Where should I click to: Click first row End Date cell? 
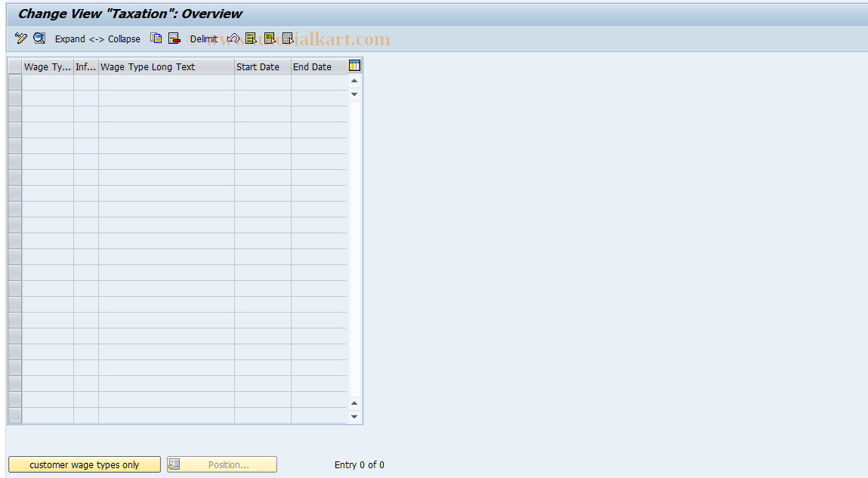(320, 82)
